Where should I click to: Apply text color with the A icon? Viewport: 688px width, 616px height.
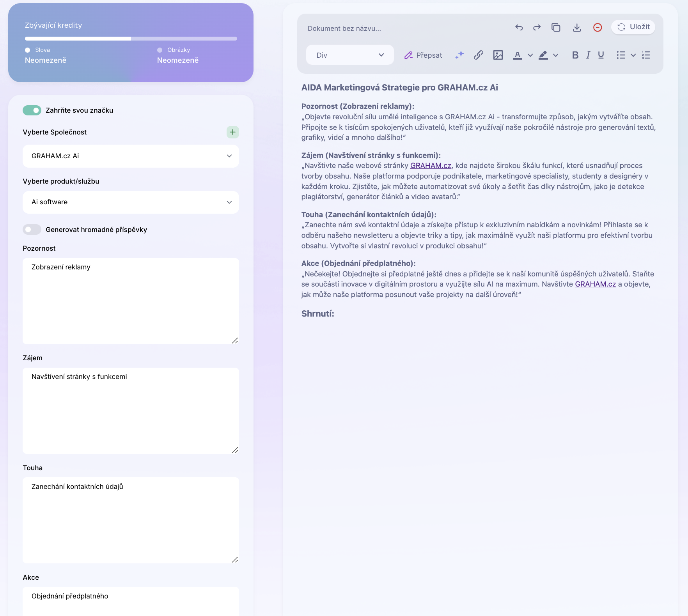click(518, 55)
